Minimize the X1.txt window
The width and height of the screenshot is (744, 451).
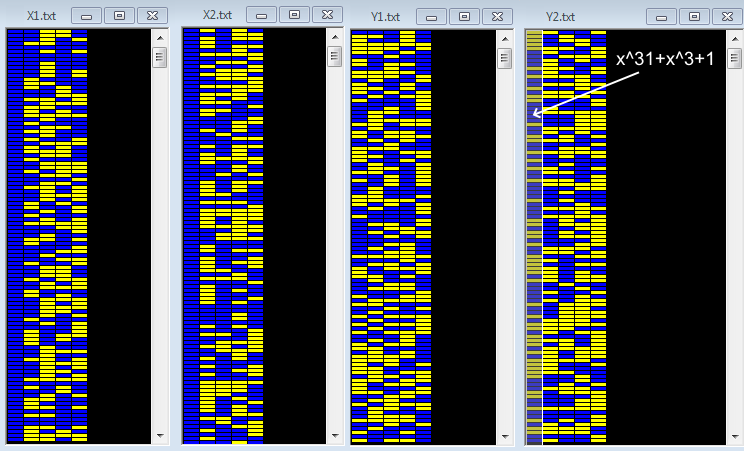point(86,16)
